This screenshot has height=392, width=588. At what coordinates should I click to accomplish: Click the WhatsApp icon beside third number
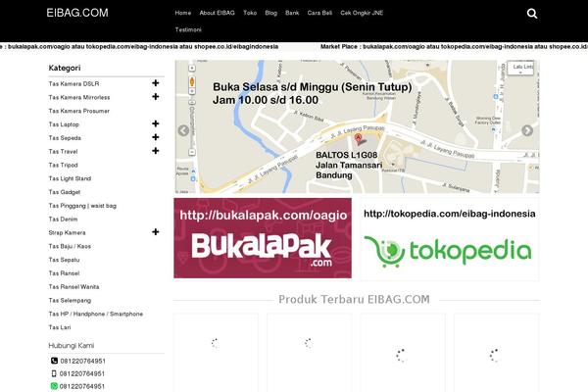54,386
